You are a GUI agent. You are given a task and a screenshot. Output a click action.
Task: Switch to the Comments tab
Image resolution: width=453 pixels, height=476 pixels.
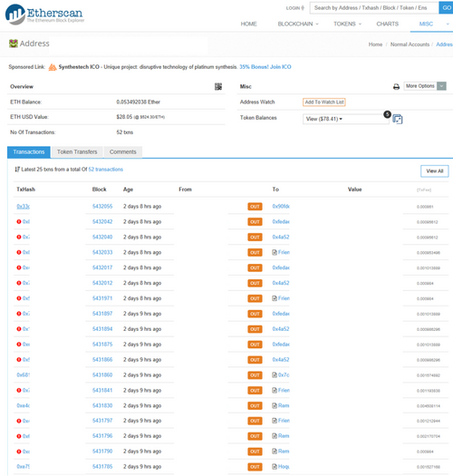click(123, 151)
